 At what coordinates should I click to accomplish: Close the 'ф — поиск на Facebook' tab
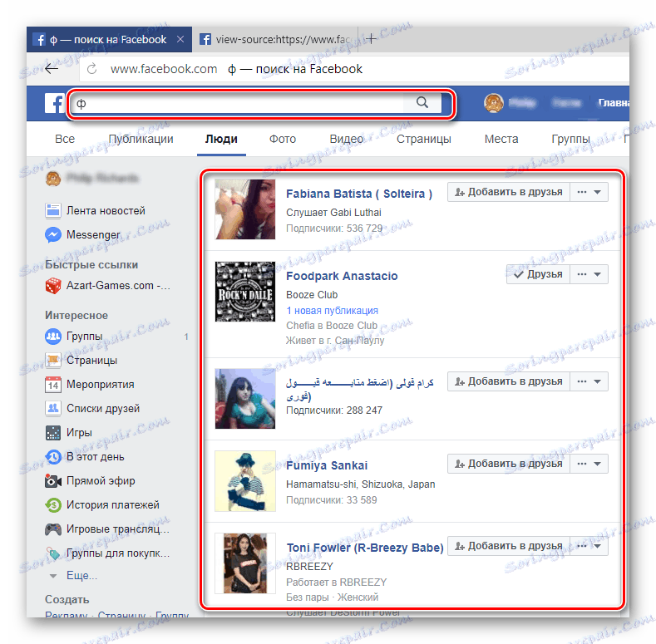pos(180,39)
